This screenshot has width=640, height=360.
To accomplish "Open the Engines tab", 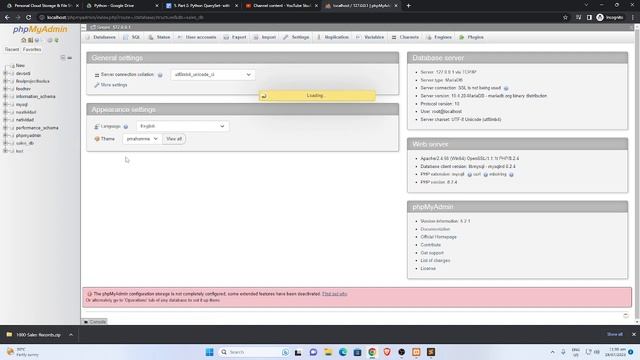I will click(439, 37).
